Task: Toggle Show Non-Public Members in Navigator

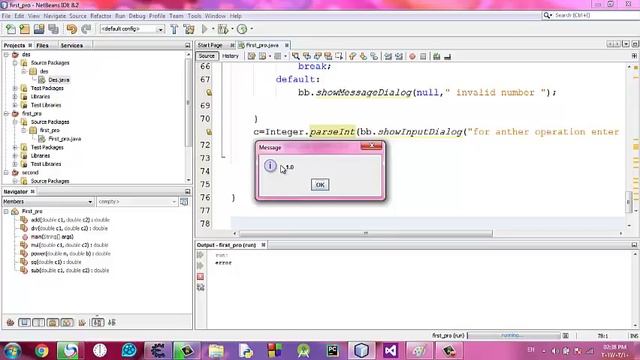Action: point(53,322)
